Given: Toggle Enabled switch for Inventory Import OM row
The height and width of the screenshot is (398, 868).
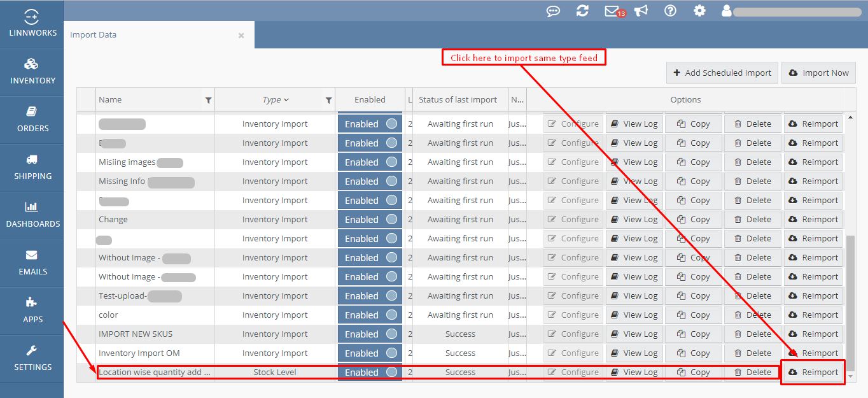Looking at the screenshot, I should point(370,353).
